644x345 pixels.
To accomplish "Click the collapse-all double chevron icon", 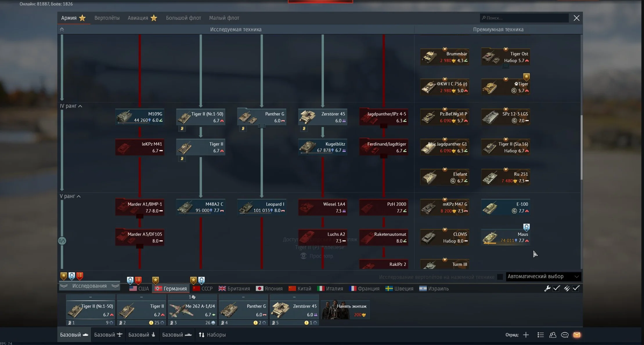I will coord(62,29).
